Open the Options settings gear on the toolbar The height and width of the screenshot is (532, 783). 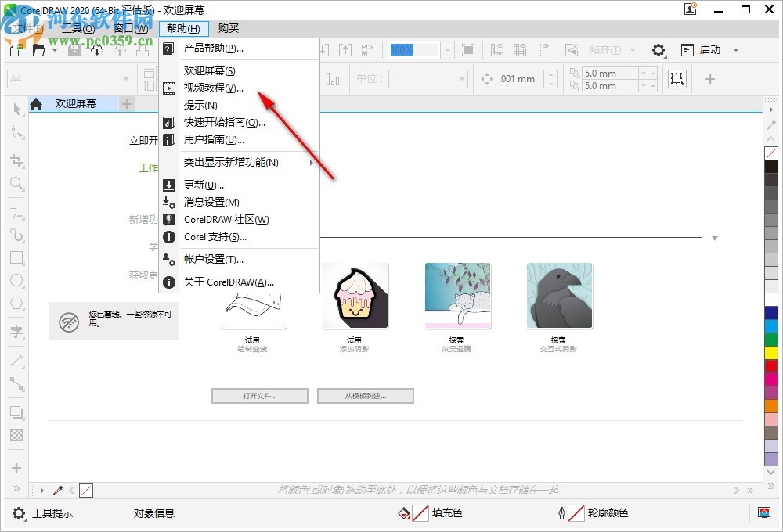pyautogui.click(x=659, y=50)
